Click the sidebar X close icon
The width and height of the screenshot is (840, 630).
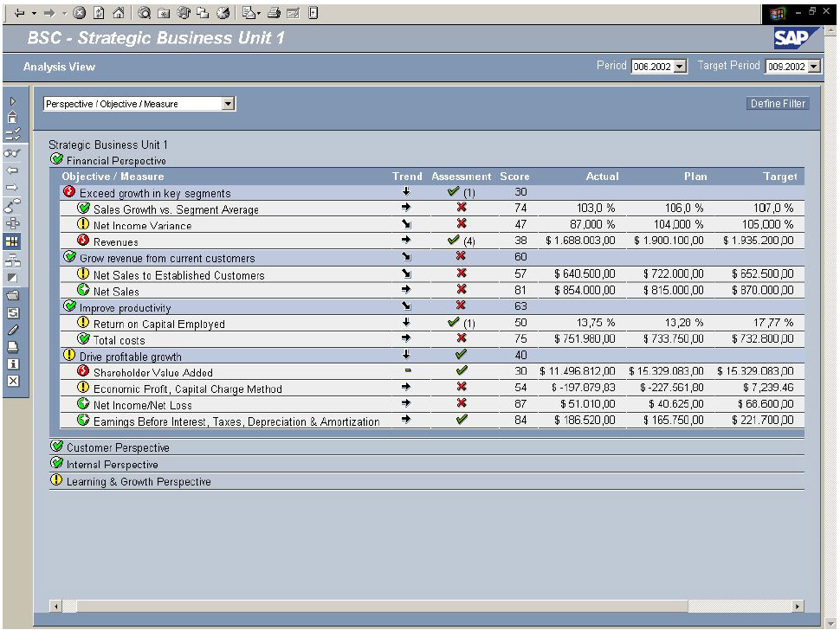13,381
